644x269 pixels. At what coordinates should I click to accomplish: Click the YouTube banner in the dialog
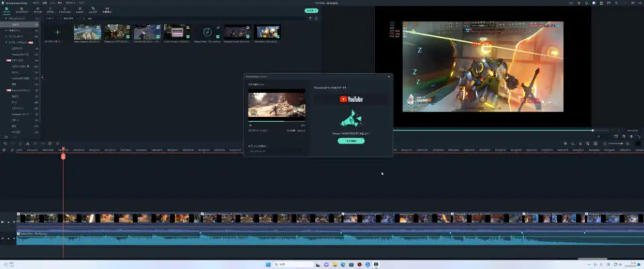pos(351,99)
